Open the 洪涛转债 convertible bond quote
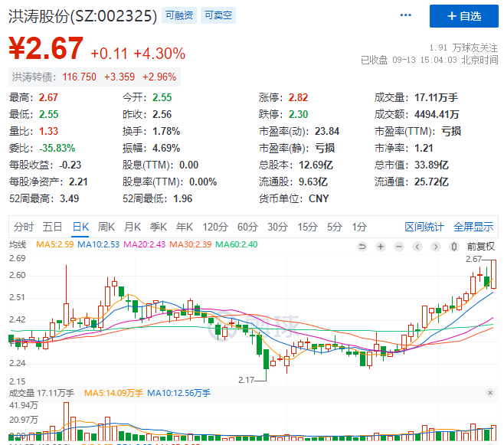Viewport: 504px width, 445px height. point(94,77)
